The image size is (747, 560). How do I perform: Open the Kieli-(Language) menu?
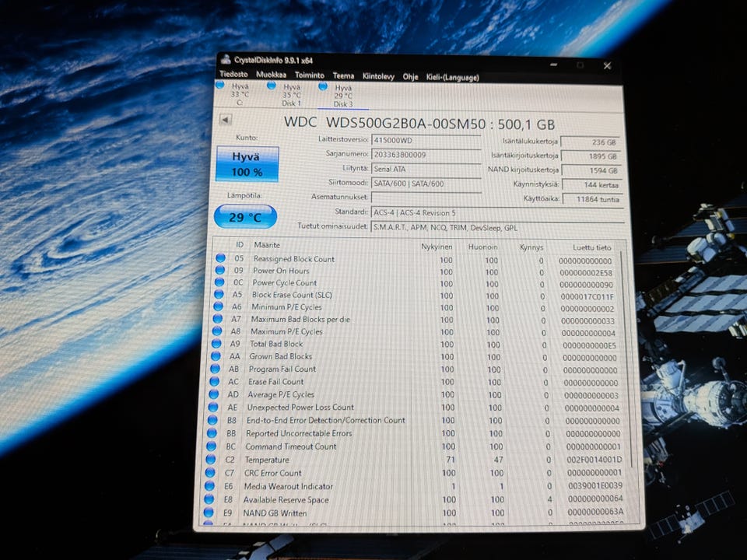(x=452, y=77)
